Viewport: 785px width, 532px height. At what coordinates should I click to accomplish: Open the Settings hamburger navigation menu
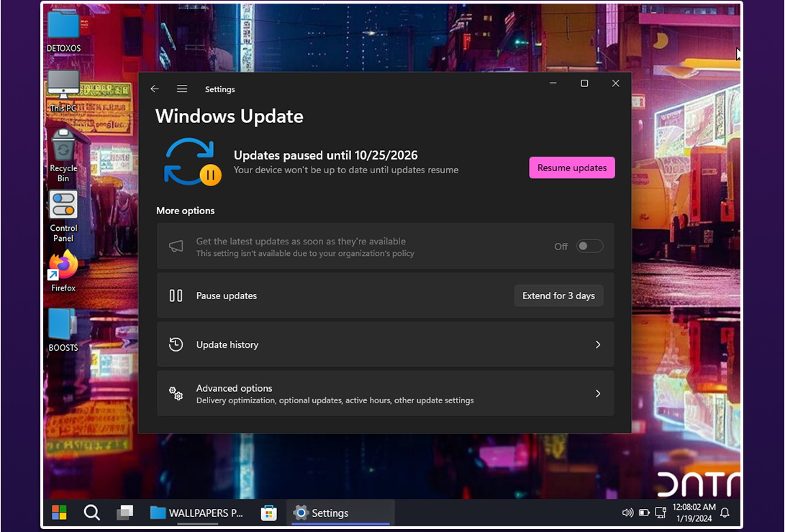[x=182, y=89]
